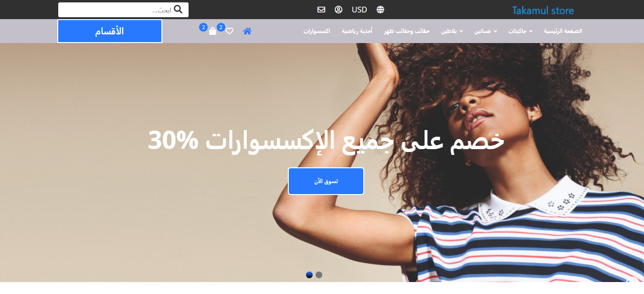Go to الصفحة الرئيسية menu item
Image resolution: width=644 pixels, height=294 pixels.
click(x=563, y=31)
